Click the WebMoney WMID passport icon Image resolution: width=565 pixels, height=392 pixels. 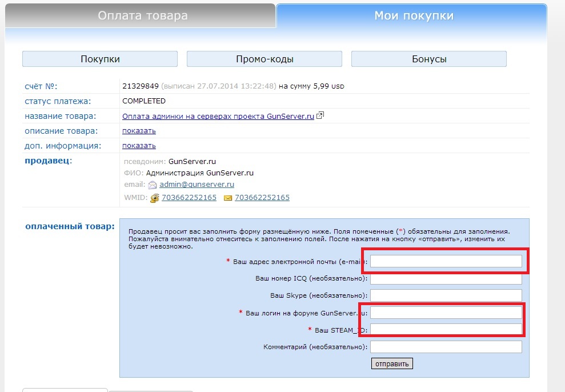(154, 198)
